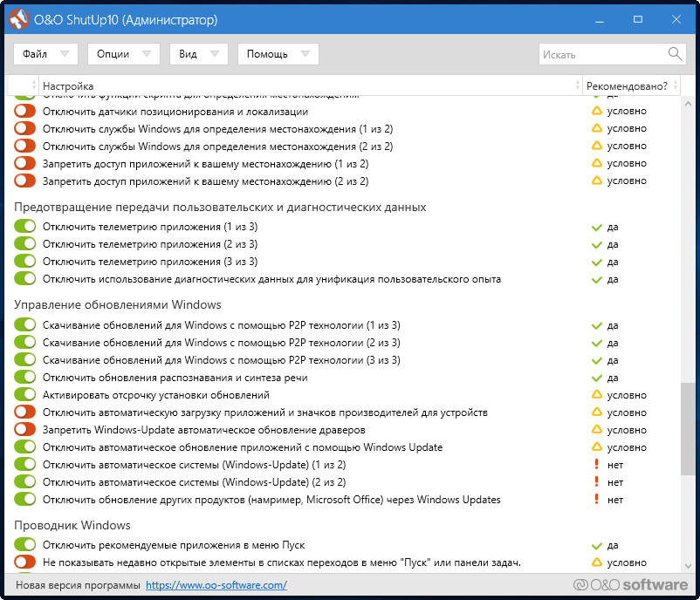The width and height of the screenshot is (700, 600).
Task: Toggle 'Запретить доступ приложений' (2 из 2) switch
Action: (24, 181)
